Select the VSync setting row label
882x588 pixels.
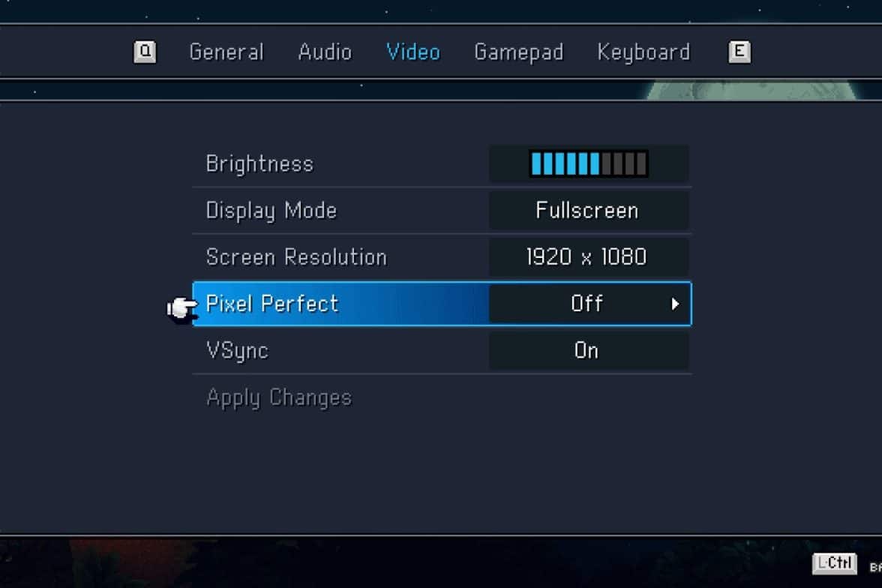coord(237,351)
